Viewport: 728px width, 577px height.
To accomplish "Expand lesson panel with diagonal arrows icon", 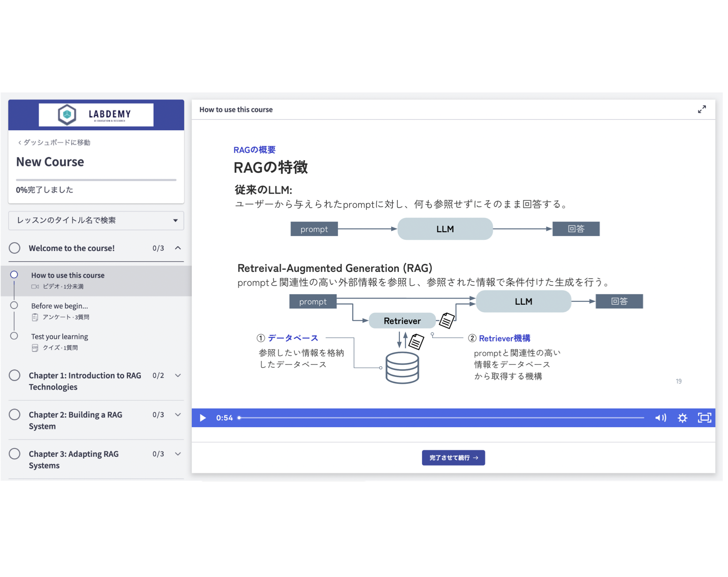I will (x=702, y=109).
